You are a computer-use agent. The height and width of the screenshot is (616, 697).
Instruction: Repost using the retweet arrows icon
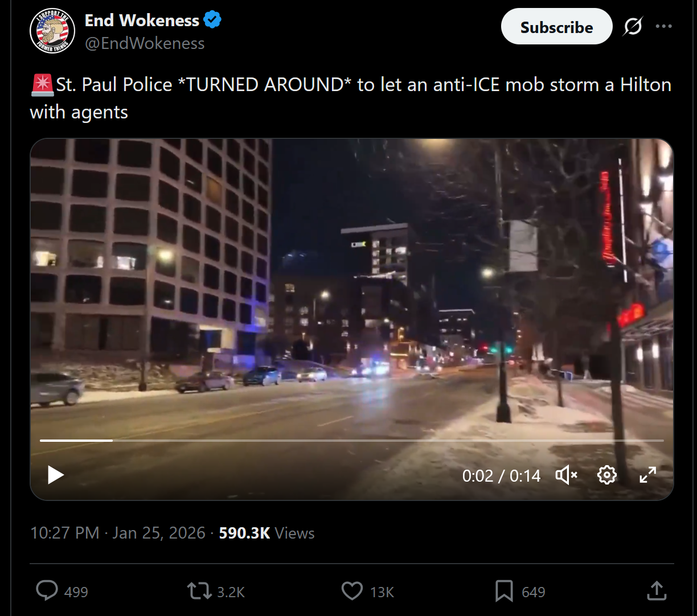point(199,591)
